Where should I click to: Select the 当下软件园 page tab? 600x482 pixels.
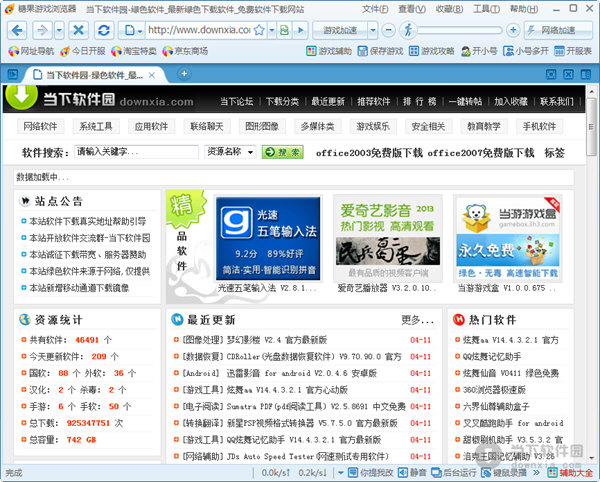(94, 75)
